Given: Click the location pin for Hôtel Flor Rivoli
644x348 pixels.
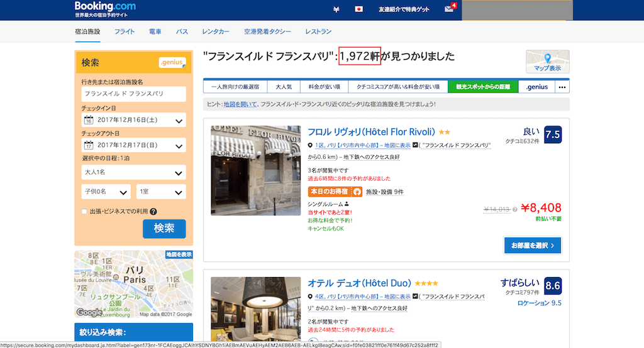Looking at the screenshot, I should coord(310,145).
